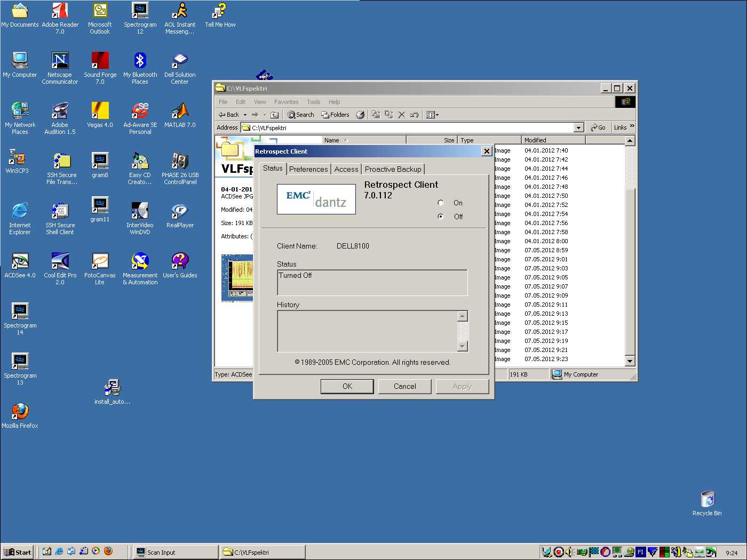747x560 pixels.
Task: Expand the Address bar dropdown
Action: pos(579,128)
